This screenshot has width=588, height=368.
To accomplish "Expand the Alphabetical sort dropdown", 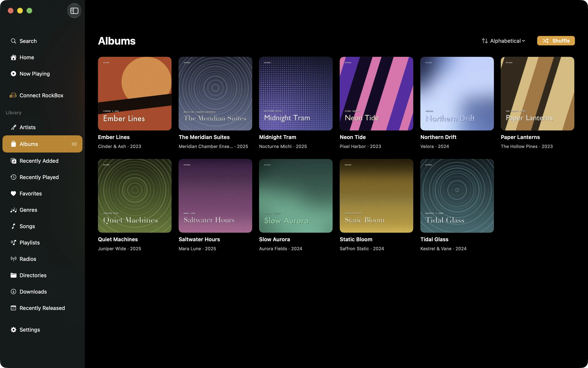I will (503, 41).
